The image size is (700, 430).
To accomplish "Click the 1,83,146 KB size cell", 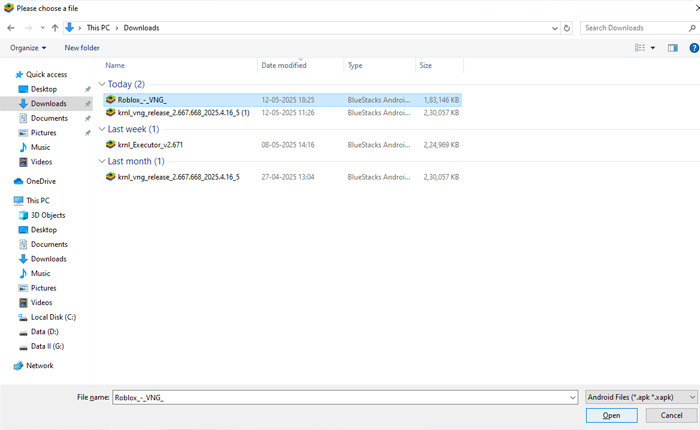I will (x=441, y=100).
